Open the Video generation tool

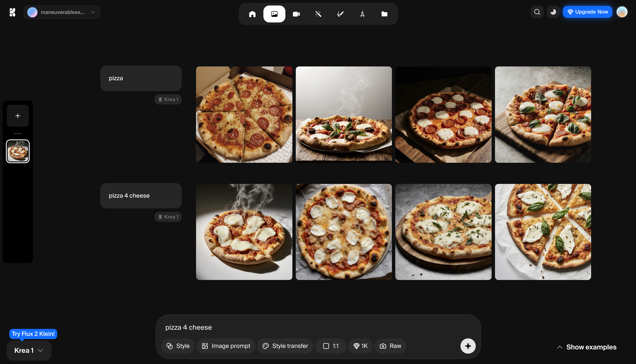click(296, 14)
